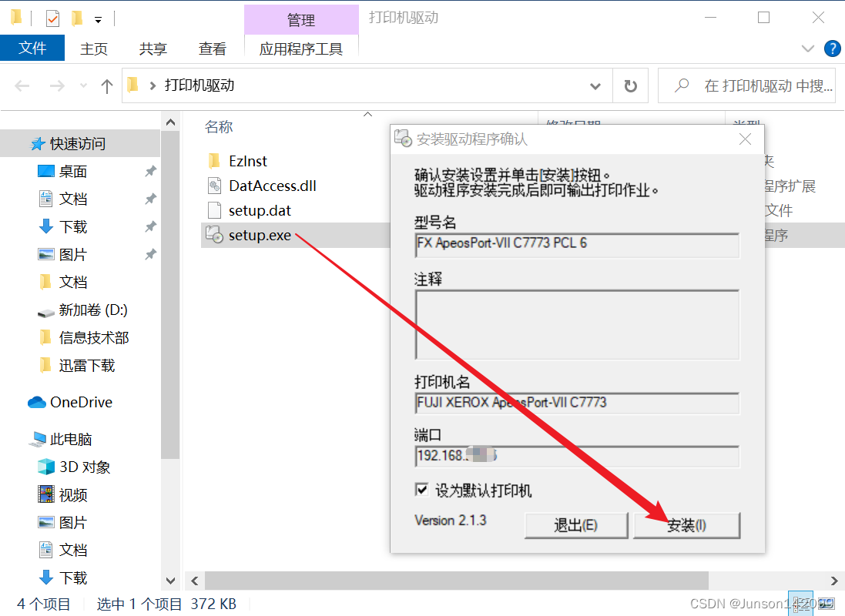
Task: Open the quick access toolbar customize arrow
Action: click(x=98, y=20)
